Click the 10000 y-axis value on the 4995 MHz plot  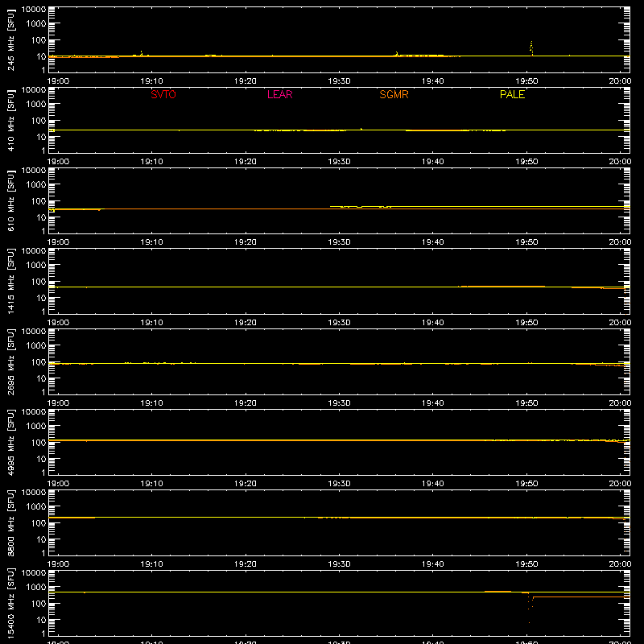point(34,412)
